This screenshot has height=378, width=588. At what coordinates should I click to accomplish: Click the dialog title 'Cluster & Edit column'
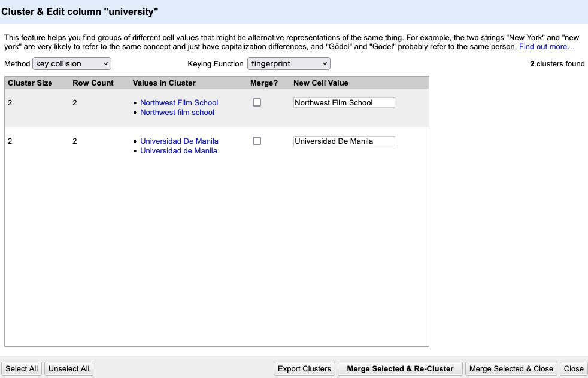(x=80, y=11)
